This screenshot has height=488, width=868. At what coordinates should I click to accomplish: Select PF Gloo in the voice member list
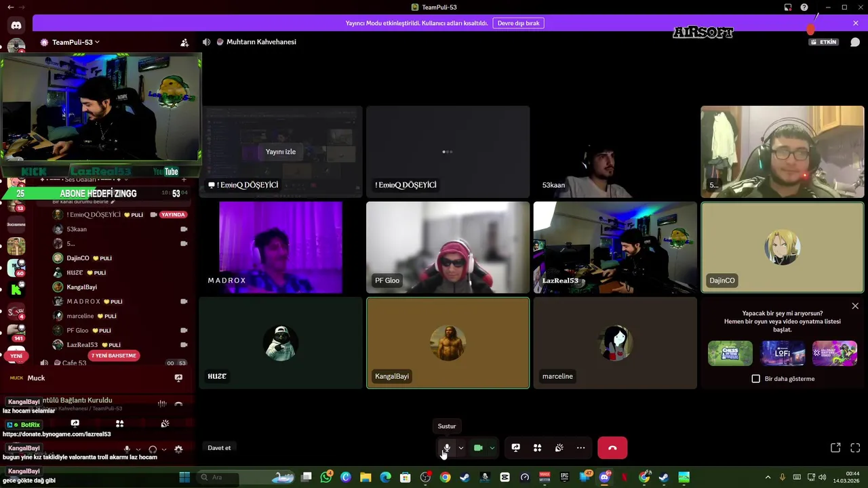119,330
